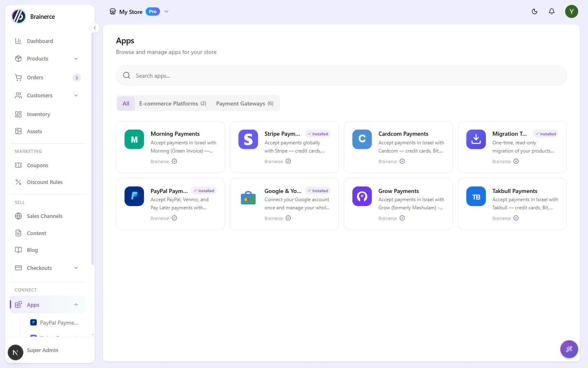Click the Coupons ticket icon
The width and height of the screenshot is (588, 368).
tap(18, 165)
